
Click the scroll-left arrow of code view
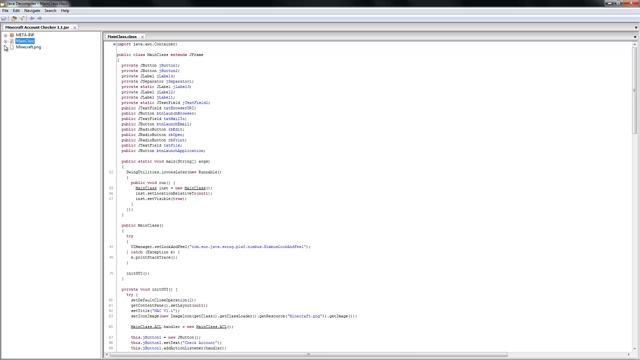(x=107, y=355)
